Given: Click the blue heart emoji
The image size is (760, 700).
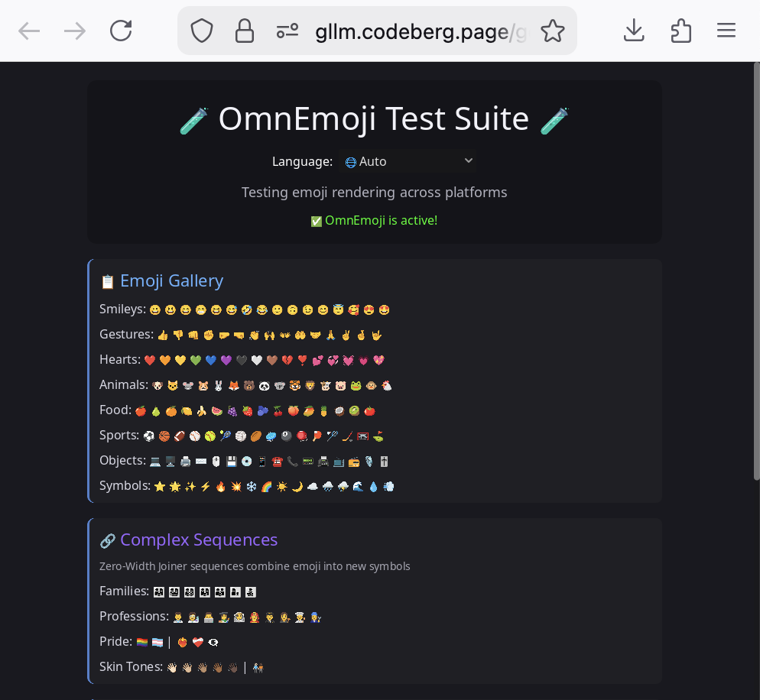Looking at the screenshot, I should point(210,360).
